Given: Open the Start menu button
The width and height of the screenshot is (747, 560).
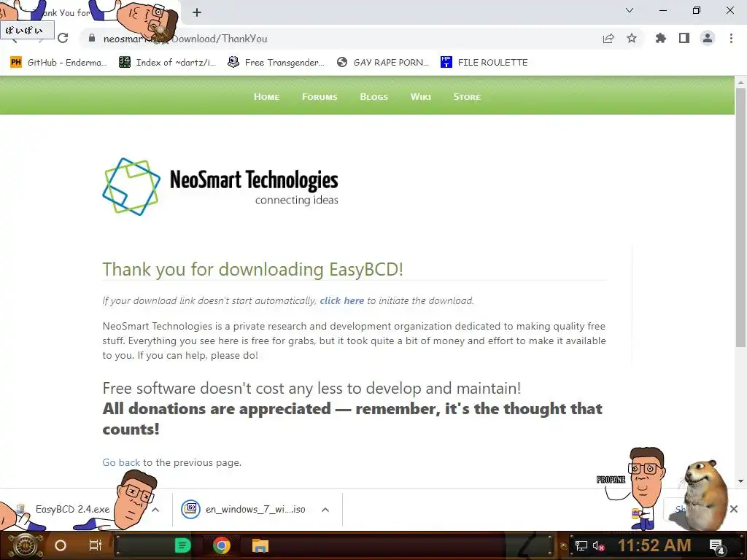Looking at the screenshot, I should pos(26,545).
